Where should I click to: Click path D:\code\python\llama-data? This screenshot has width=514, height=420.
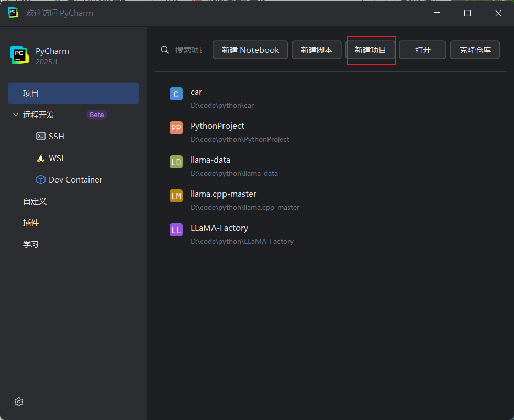pyautogui.click(x=234, y=173)
